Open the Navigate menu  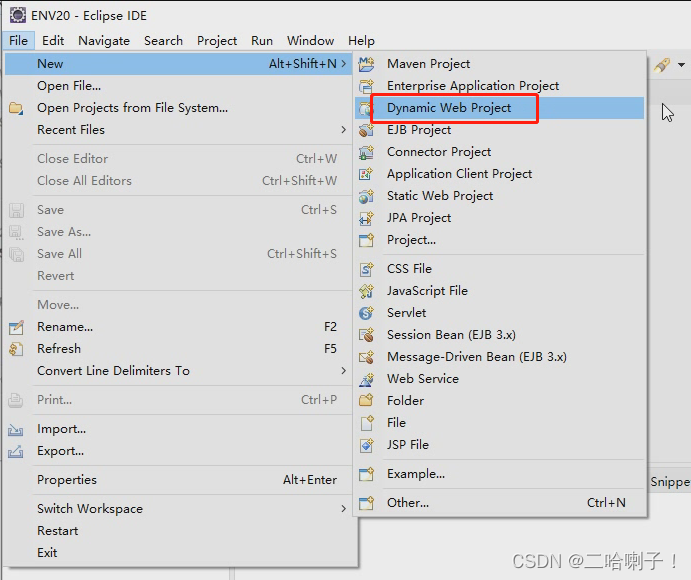pyautogui.click(x=104, y=41)
